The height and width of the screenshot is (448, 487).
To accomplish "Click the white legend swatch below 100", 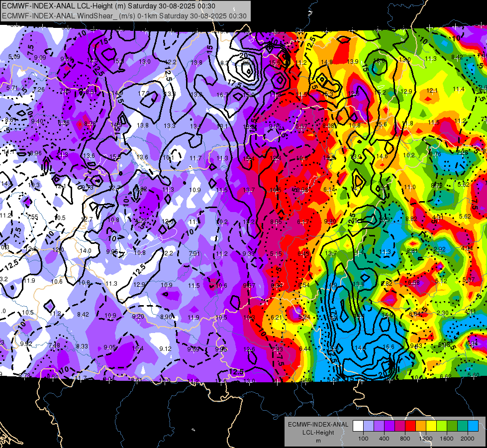I will (358, 426).
